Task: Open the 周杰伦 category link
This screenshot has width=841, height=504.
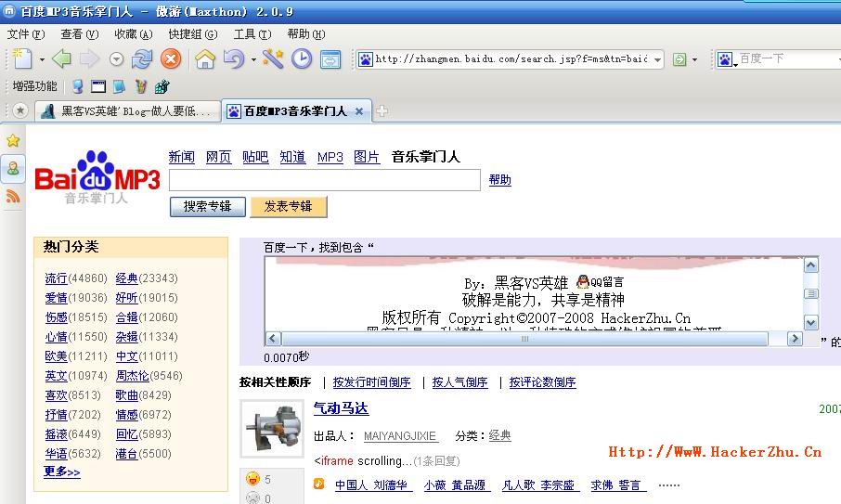Action: pyautogui.click(x=133, y=376)
